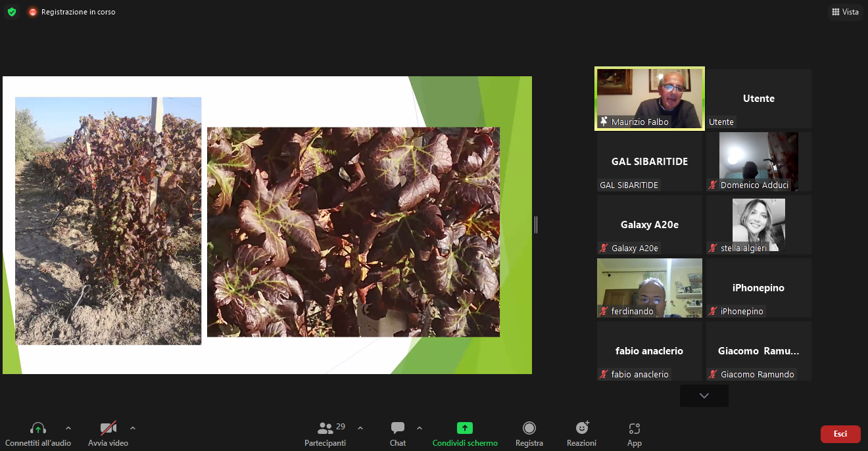The width and height of the screenshot is (868, 451).
Task: Click the red vine leaves close-up photo
Action: [353, 232]
